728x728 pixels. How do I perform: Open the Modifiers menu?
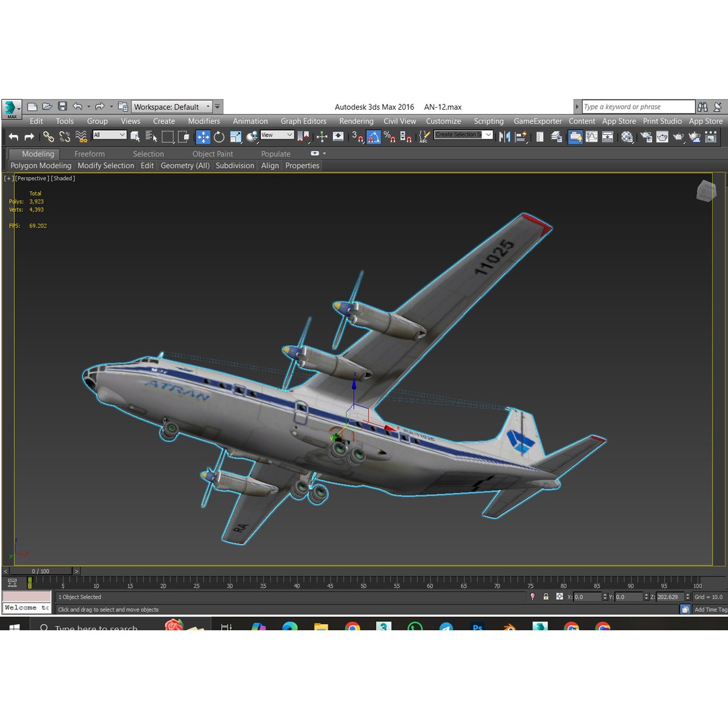(x=204, y=121)
